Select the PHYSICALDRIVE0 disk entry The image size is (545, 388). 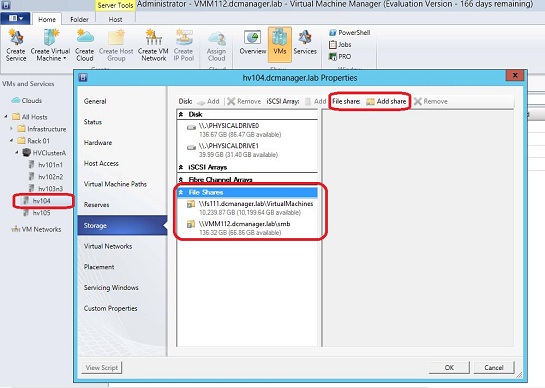click(247, 130)
